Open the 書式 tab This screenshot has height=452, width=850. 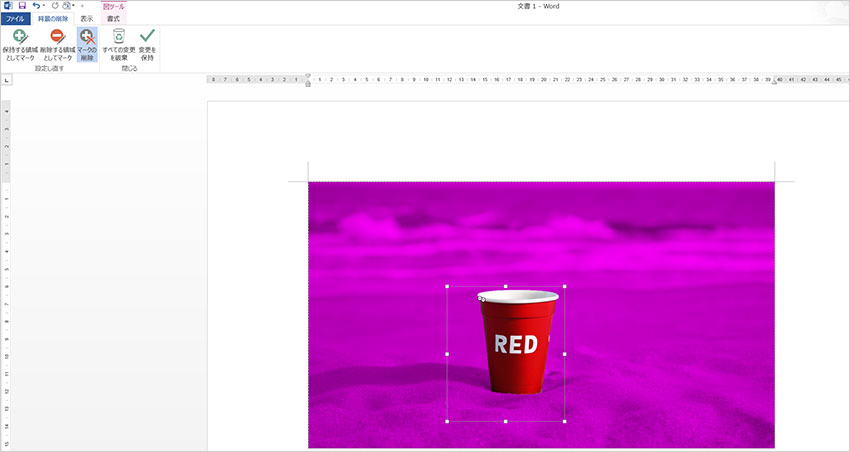113,19
